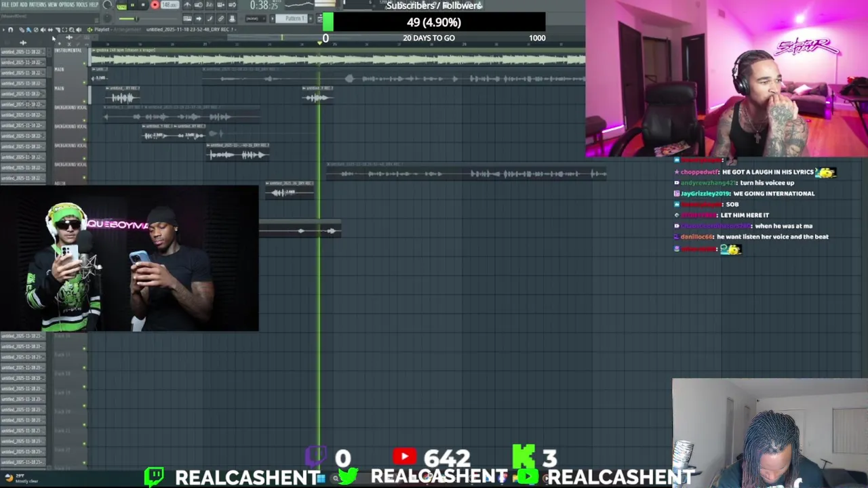868x488 pixels.
Task: Select the playlist Select tool
Action: pyautogui.click(x=64, y=30)
